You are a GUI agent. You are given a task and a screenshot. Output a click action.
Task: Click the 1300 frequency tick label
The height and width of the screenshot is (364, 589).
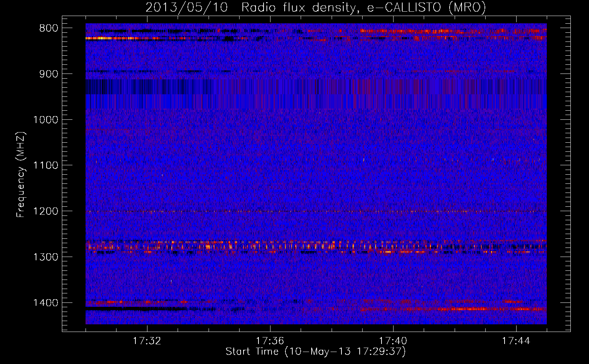coord(46,257)
